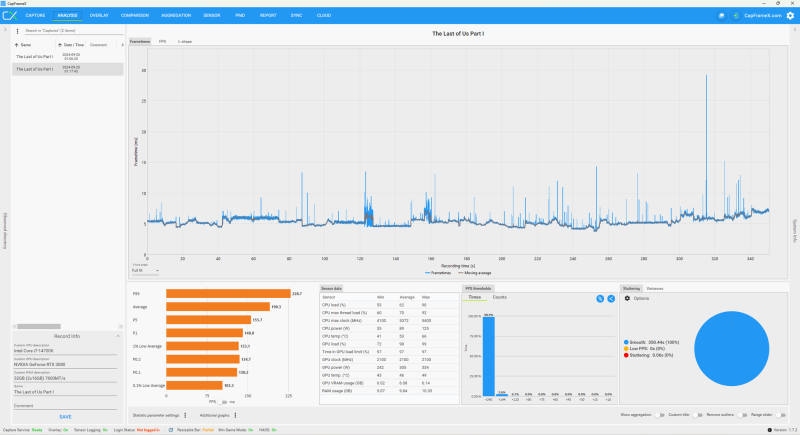The width and height of the screenshot is (800, 435).
Task: Collapse the Record Info panel
Action: (118, 336)
